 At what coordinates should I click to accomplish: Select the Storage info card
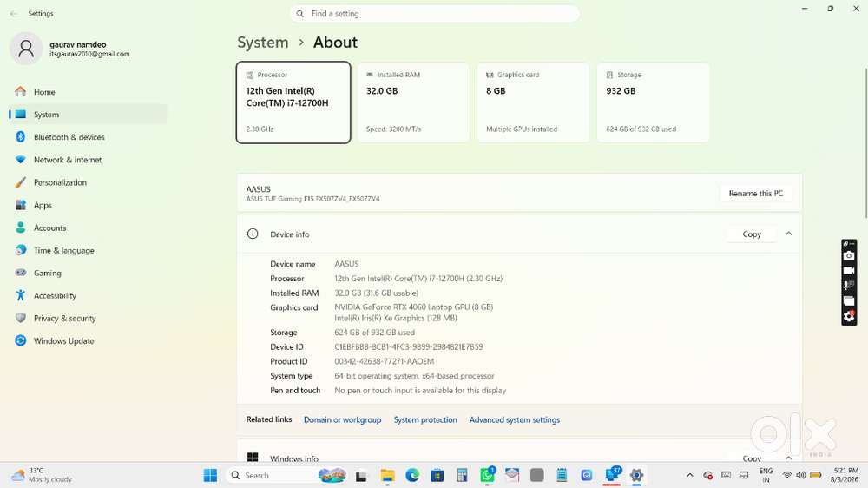(654, 102)
